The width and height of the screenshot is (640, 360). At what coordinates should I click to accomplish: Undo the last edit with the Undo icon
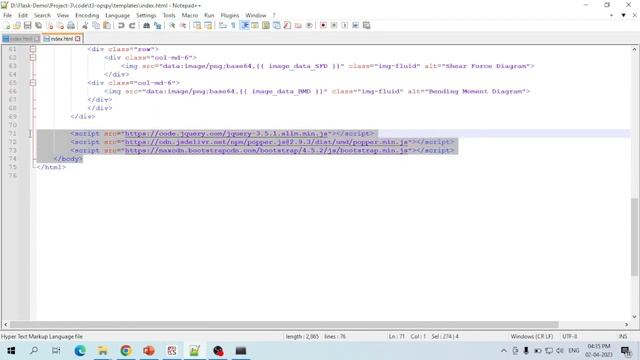121,25
